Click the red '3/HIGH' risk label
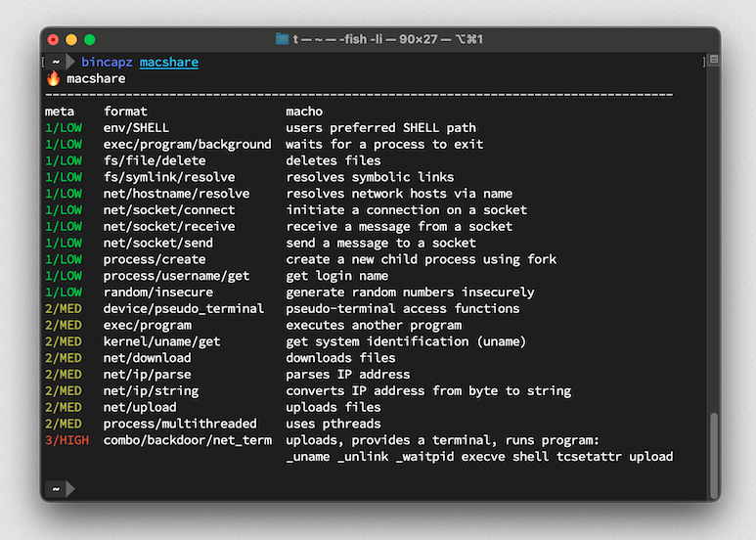The height and width of the screenshot is (540, 756). [67, 439]
